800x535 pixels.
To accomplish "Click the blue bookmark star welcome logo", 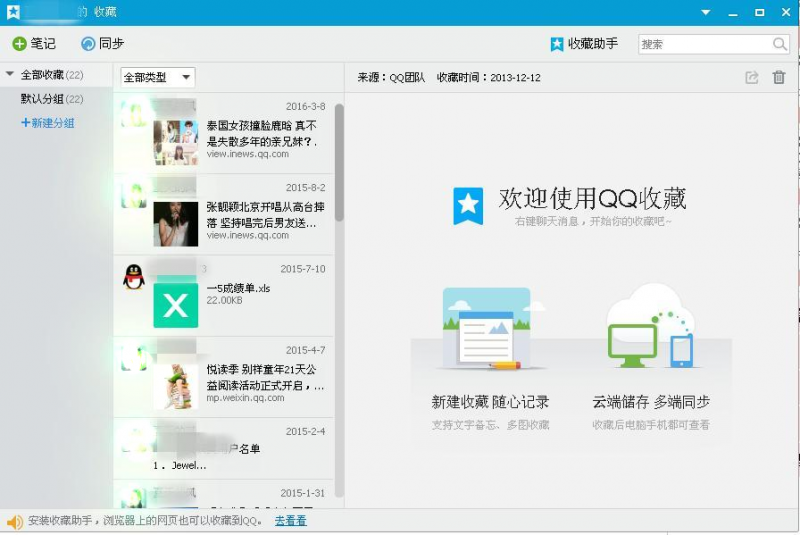I will 468,206.
